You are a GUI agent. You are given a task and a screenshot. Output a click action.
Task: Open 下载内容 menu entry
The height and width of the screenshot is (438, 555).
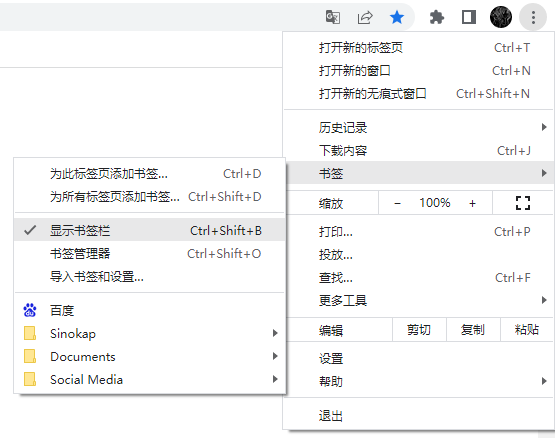pyautogui.click(x=418, y=150)
